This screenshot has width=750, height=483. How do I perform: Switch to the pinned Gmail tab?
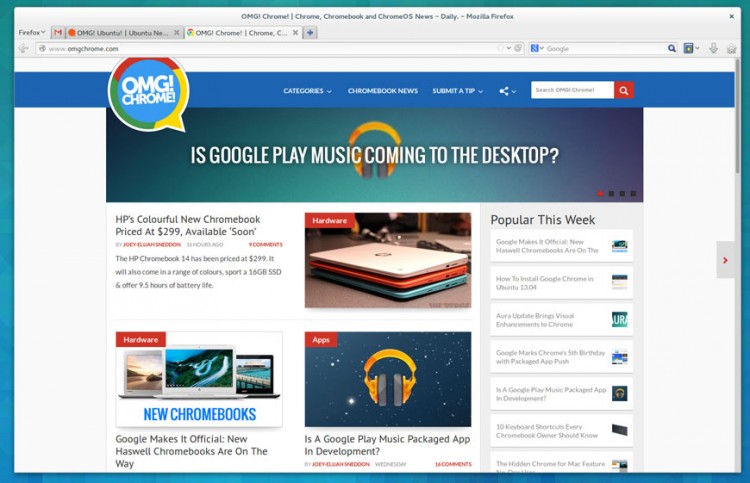(x=58, y=33)
